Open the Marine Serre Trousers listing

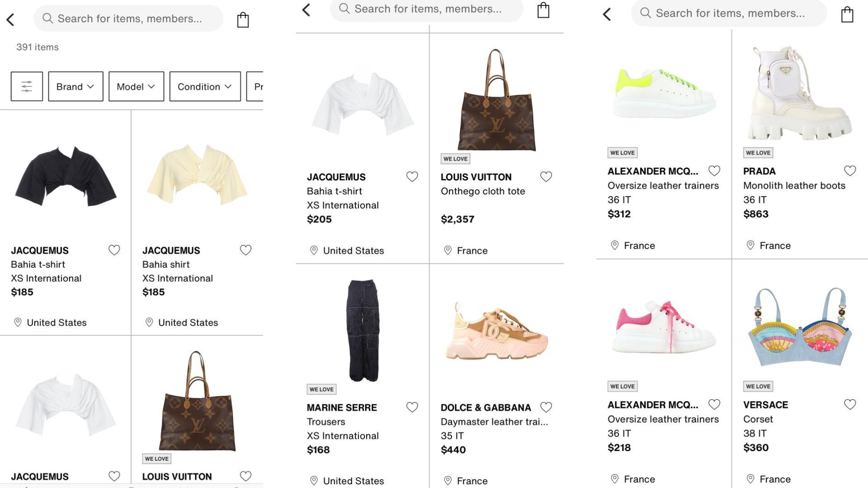(x=325, y=422)
